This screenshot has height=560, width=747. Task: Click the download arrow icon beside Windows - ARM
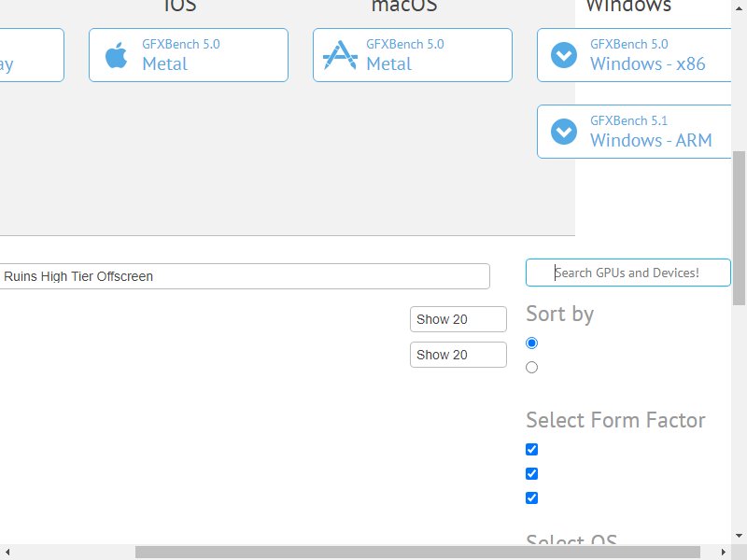[564, 132]
